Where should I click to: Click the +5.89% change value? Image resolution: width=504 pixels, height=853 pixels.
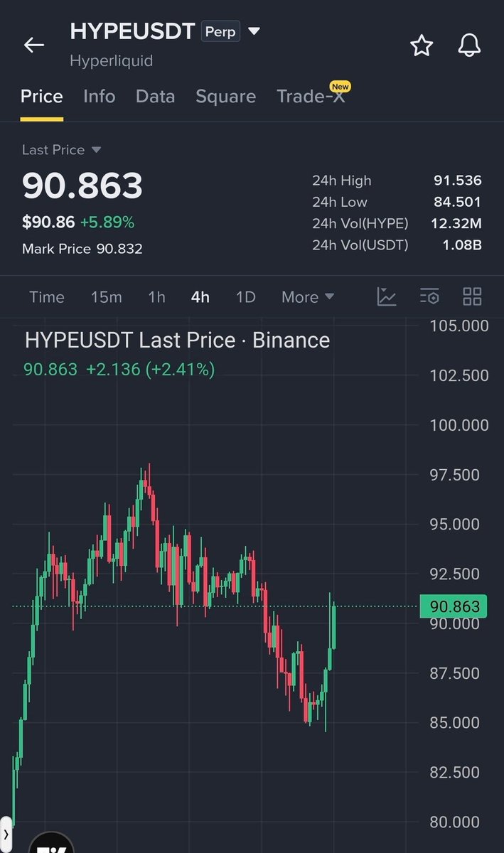tap(107, 222)
